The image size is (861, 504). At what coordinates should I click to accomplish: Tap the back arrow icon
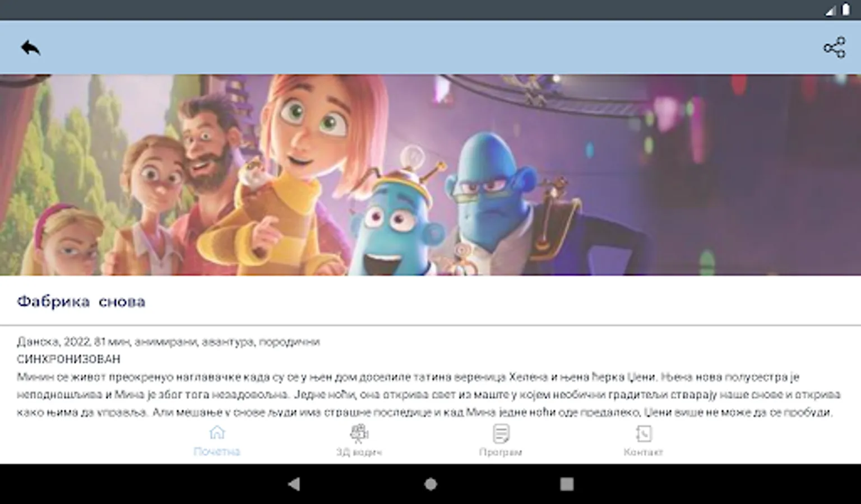[30, 48]
